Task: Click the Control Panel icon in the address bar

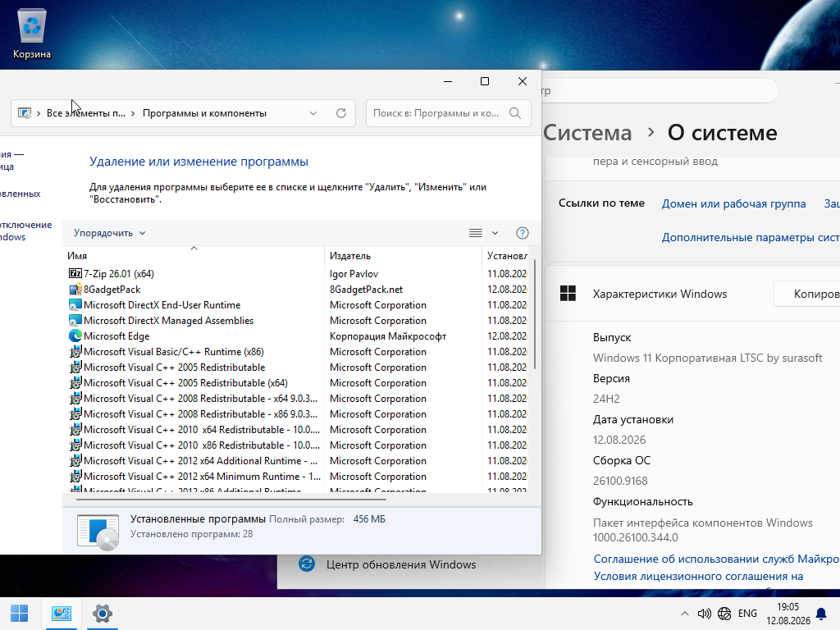Action: 24,113
